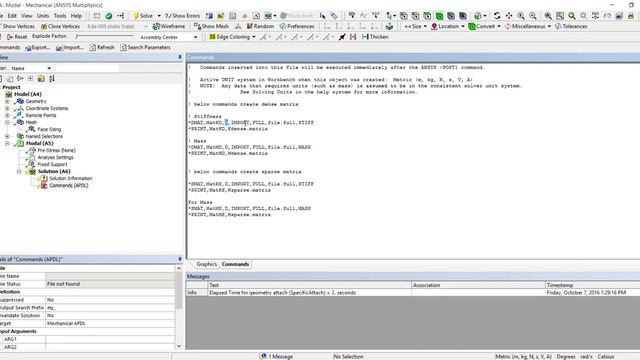This screenshot has height=360, width=640.
Task: Click the green checkmark toolbar icon
Action: (x=109, y=16)
